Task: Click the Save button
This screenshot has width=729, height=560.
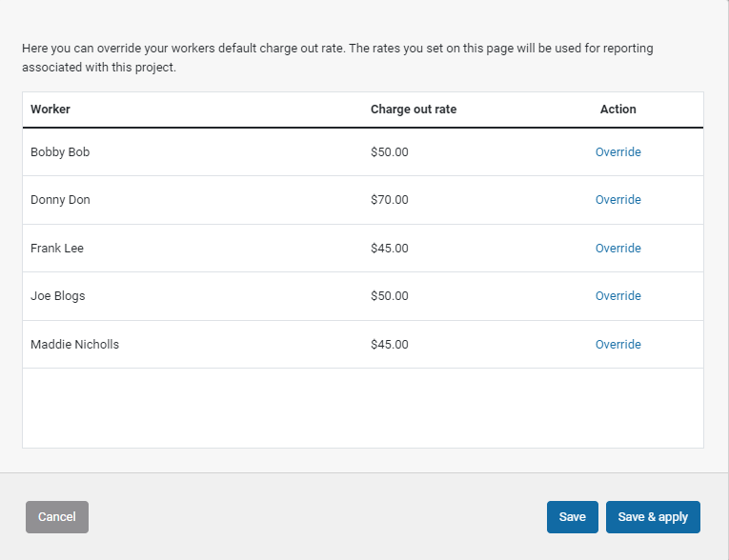Action: (x=572, y=517)
